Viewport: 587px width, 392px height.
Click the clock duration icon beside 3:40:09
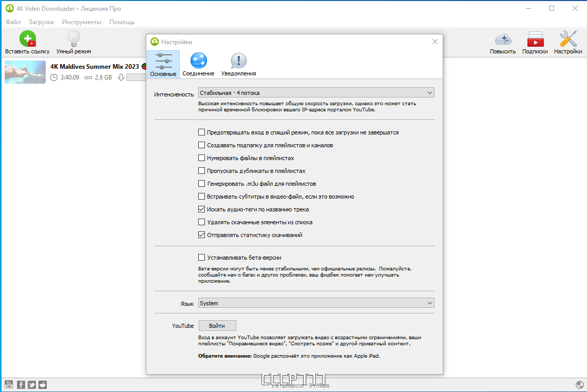point(54,77)
